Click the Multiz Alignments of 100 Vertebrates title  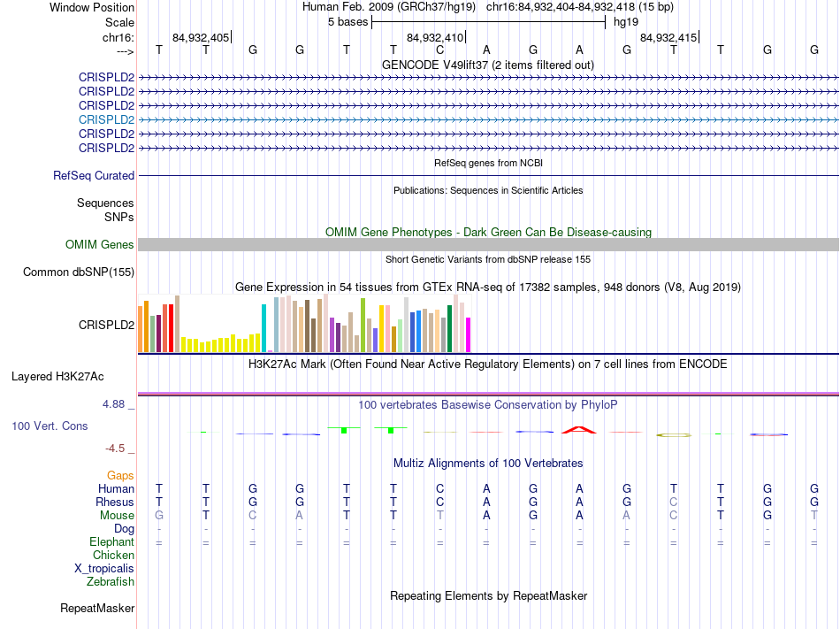click(x=488, y=463)
